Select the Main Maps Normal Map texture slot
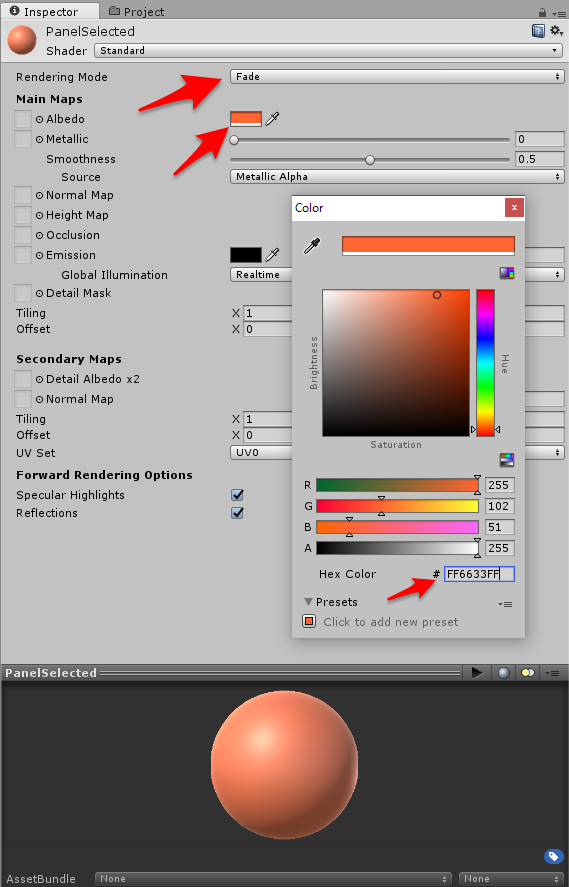This screenshot has width=569, height=887. point(23,195)
